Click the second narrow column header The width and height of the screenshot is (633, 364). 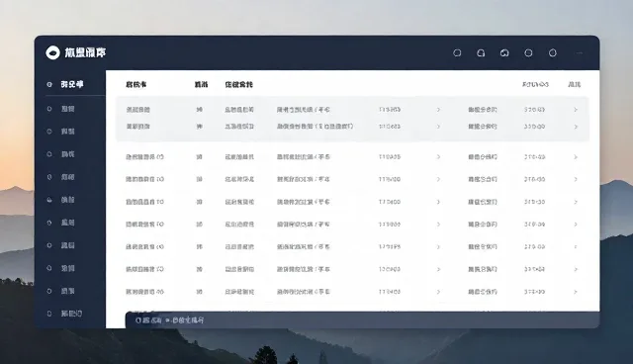[201, 85]
